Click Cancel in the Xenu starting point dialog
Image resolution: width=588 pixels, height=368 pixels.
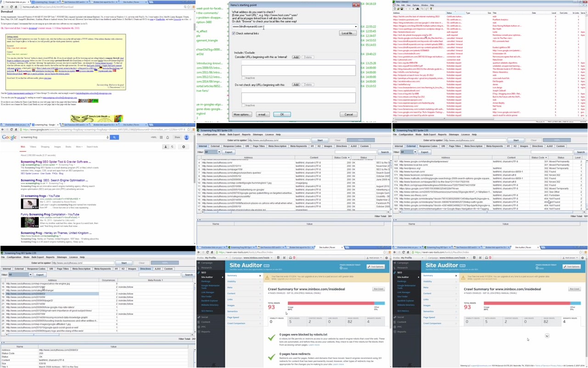tap(348, 114)
